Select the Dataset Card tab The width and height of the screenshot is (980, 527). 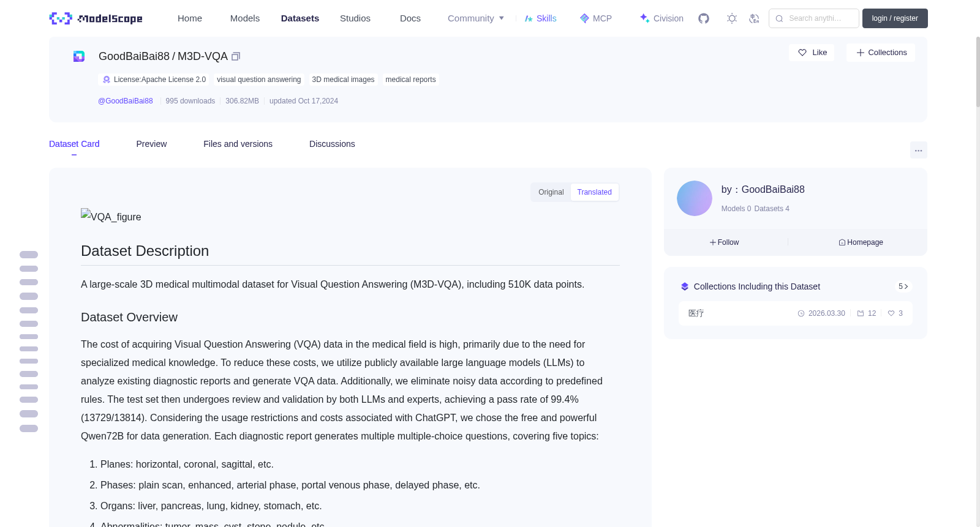coord(74,144)
